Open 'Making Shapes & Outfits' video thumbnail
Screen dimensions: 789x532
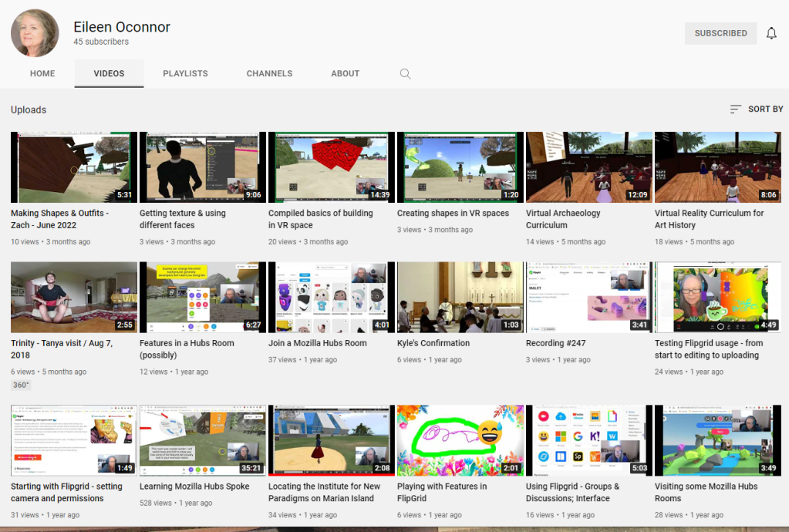[x=74, y=167]
